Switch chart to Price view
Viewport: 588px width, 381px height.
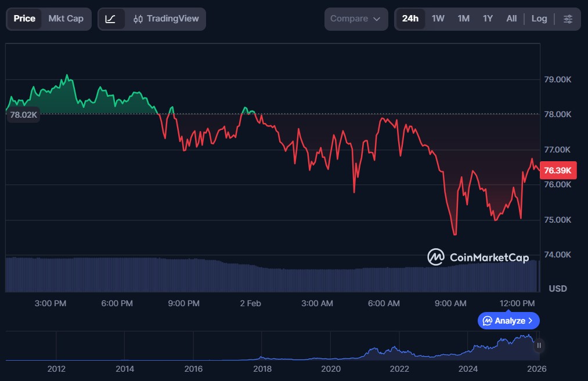pos(24,19)
